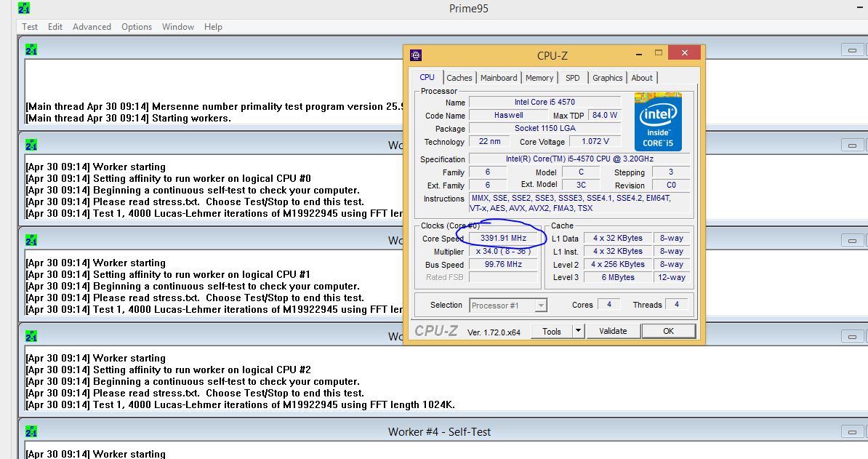Expand the Tools dropdown arrow in CPU-Z
Viewport: 868px width, 459px height.
(578, 331)
